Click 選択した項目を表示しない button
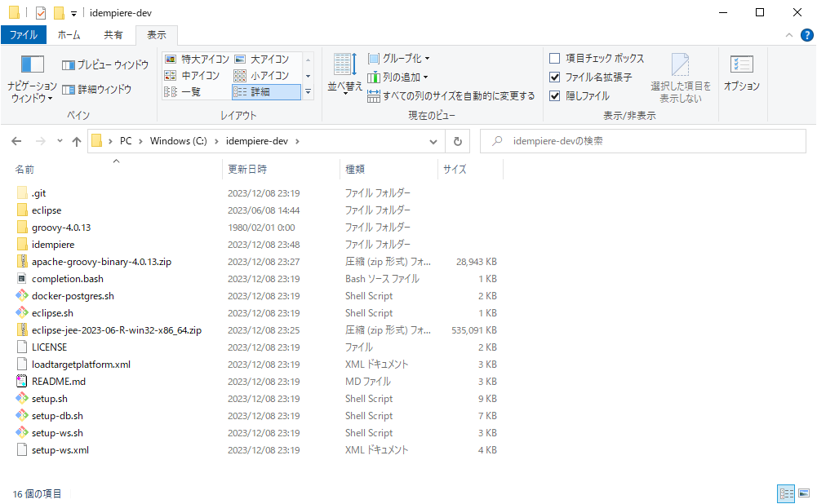 681,78
